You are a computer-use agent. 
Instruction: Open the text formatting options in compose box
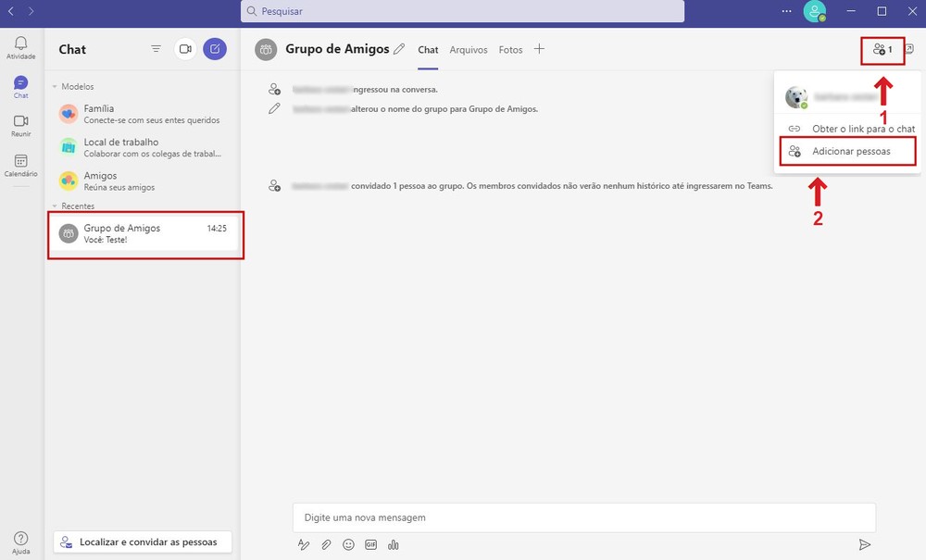point(304,544)
